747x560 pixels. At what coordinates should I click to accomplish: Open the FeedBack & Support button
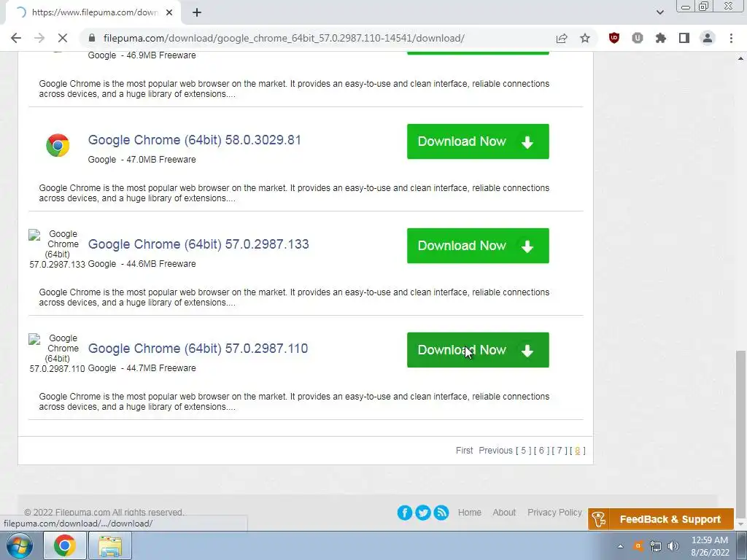click(661, 519)
